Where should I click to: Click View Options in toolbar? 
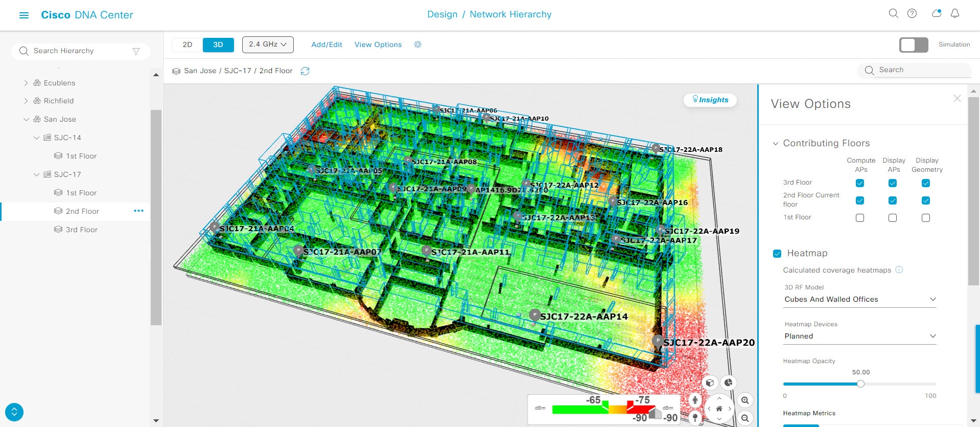tap(378, 44)
